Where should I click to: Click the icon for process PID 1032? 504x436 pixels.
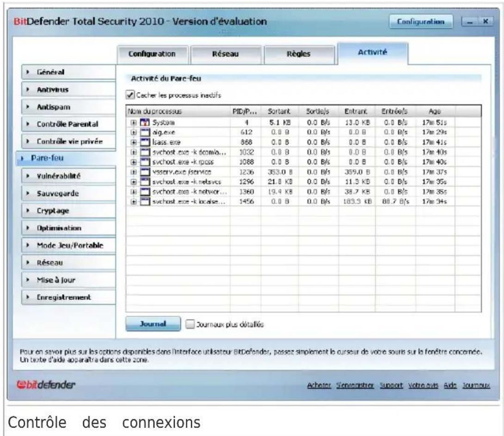(x=145, y=152)
